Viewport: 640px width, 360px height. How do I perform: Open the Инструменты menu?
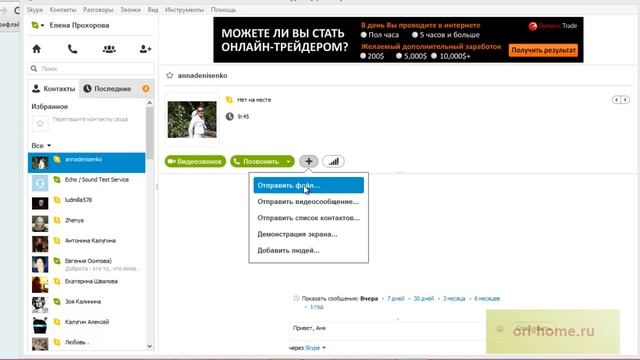(184, 10)
